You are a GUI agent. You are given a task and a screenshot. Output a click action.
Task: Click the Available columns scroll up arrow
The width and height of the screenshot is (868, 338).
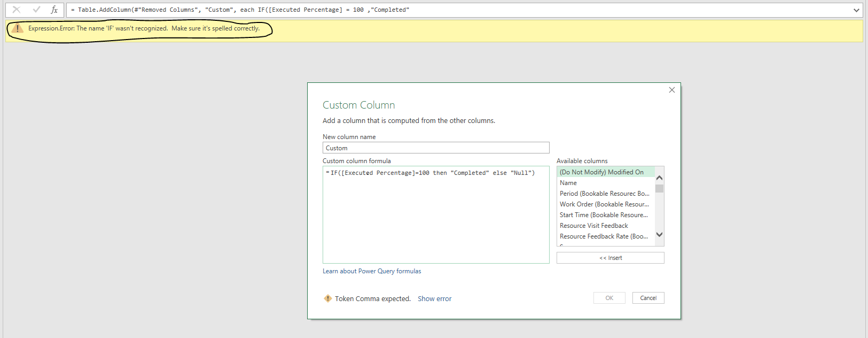point(659,178)
